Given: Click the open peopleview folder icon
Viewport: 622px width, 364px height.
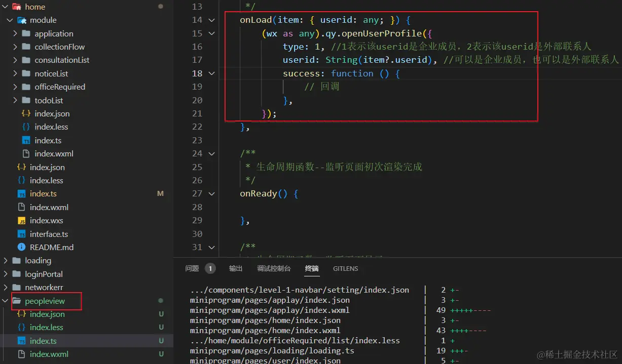Looking at the screenshot, I should (x=16, y=301).
